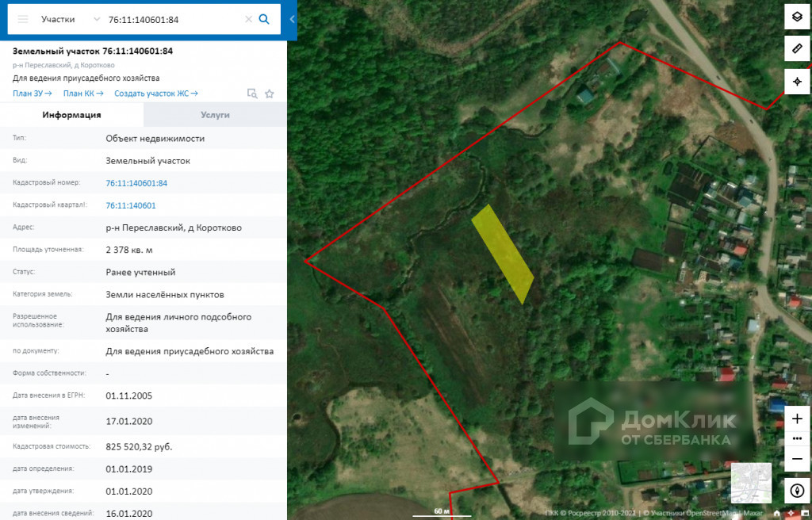This screenshot has width=812, height=520.
Task: Add parcel to favorites star icon
Action: click(x=270, y=94)
